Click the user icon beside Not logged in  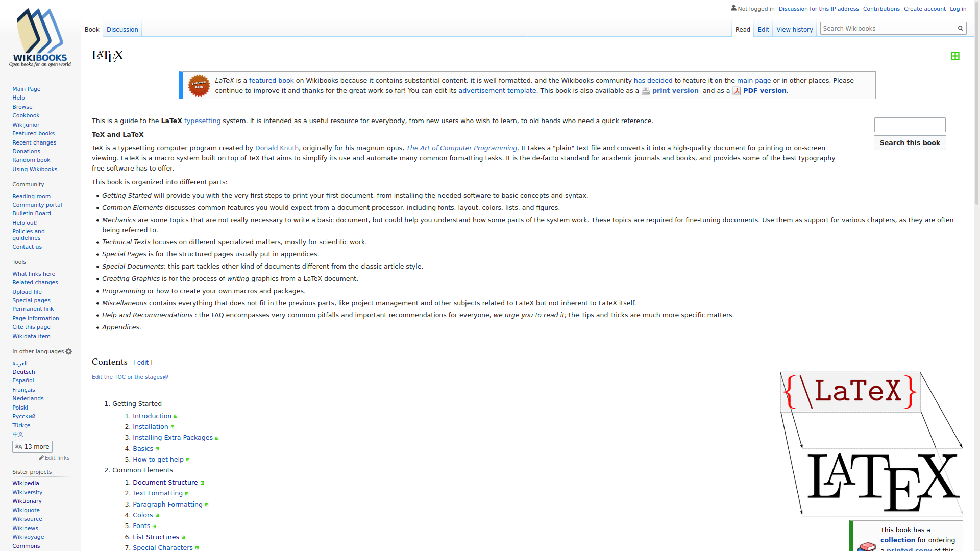tap(733, 8)
